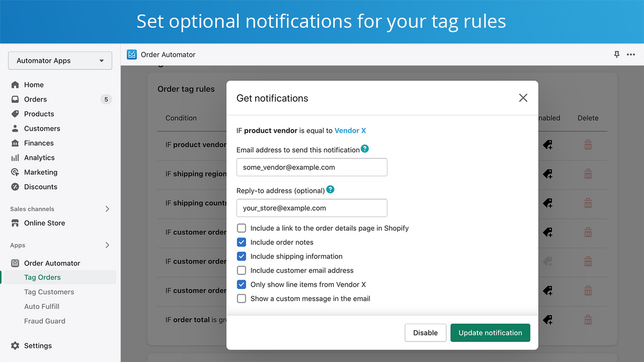Image resolution: width=644 pixels, height=362 pixels.
Task: Open Order Automator app in sidebar
Action: pyautogui.click(x=52, y=263)
